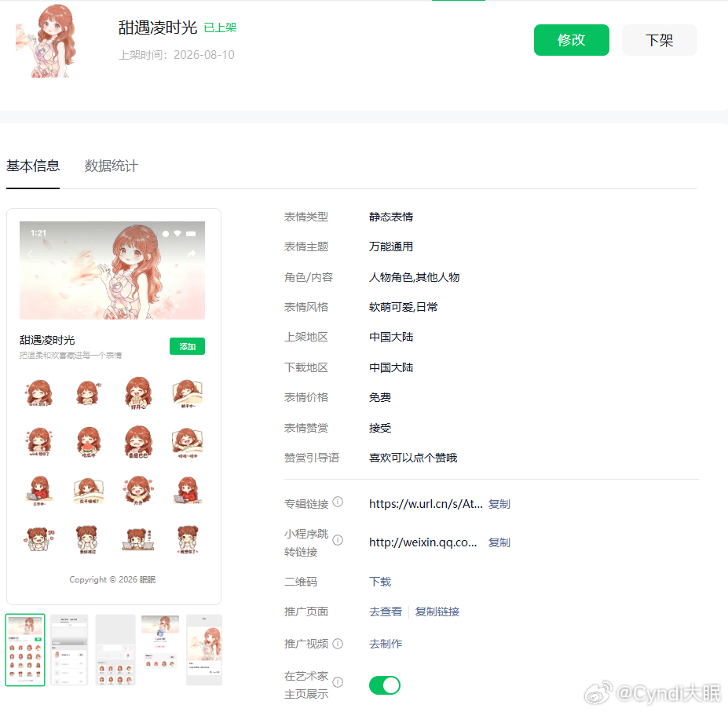Click the share arrow in phone preview

192,254
